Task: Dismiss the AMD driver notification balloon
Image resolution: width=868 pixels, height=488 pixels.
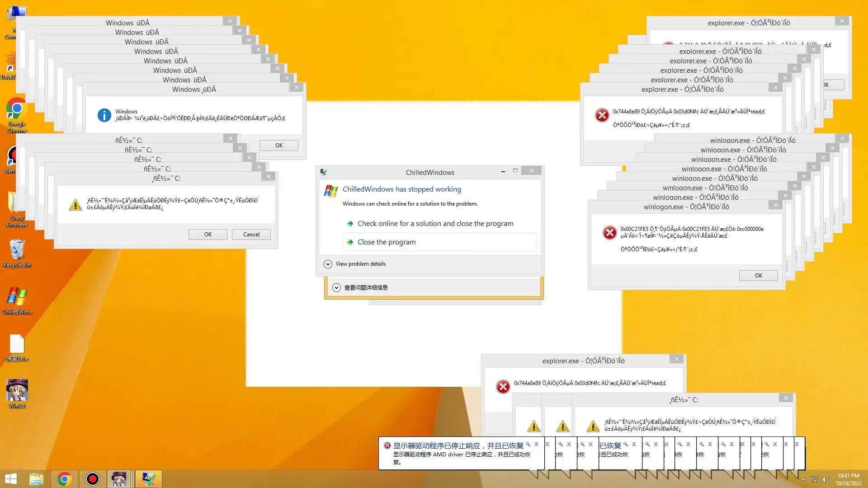Action: point(536,444)
